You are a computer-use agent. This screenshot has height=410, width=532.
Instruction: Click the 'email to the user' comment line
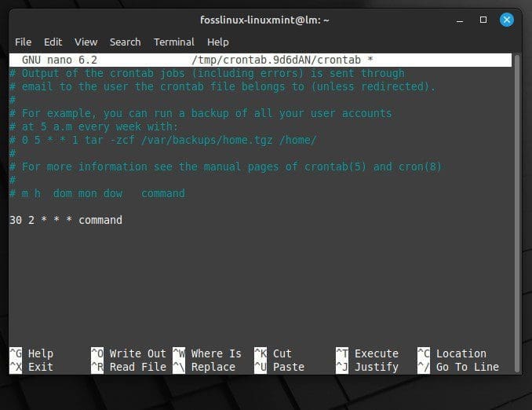[222, 86]
